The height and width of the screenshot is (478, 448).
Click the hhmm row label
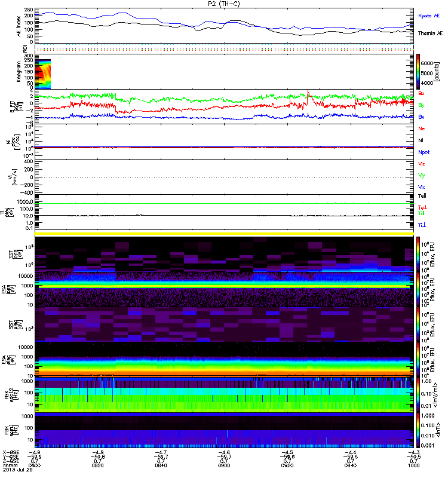[10, 465]
